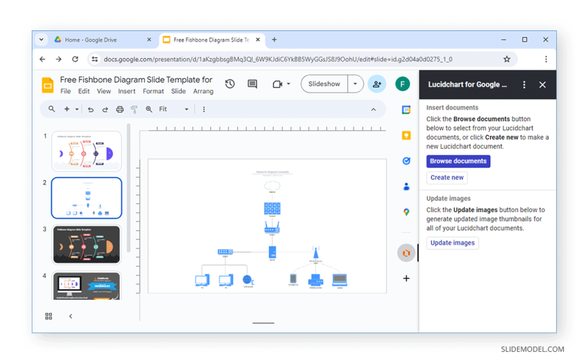
Task: Open toolbar more options three dots
Action: (203, 109)
